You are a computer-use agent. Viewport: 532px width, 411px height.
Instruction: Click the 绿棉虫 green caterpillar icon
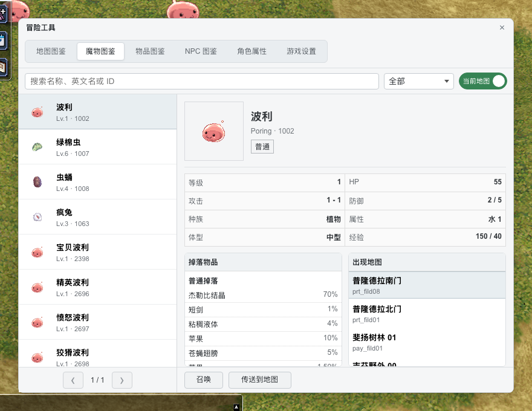[37, 147]
